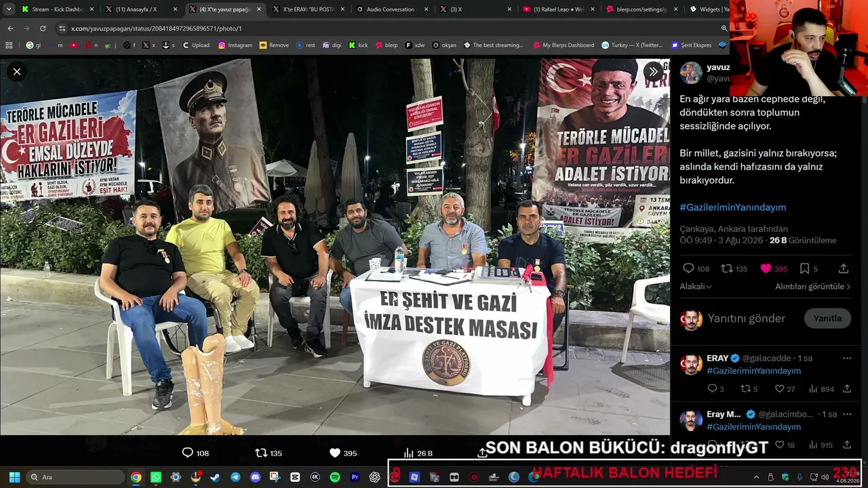This screenshot has width=868, height=488.
Task: Open Spotify from the taskbar
Action: pyautogui.click(x=335, y=477)
